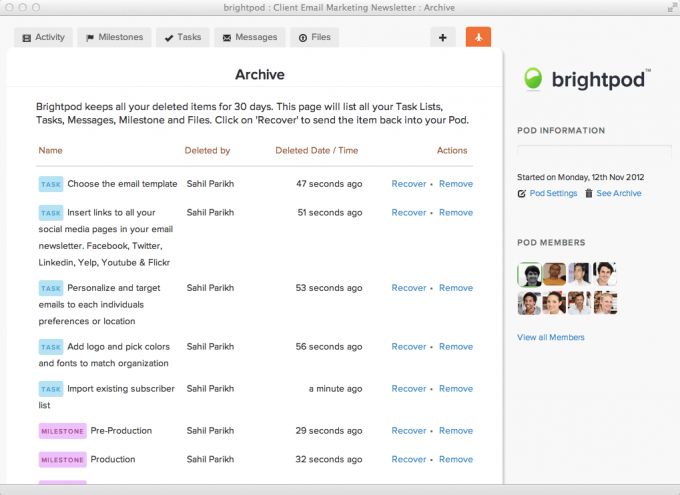
Task: Select first pod member avatar in bottom row
Action: (x=529, y=303)
